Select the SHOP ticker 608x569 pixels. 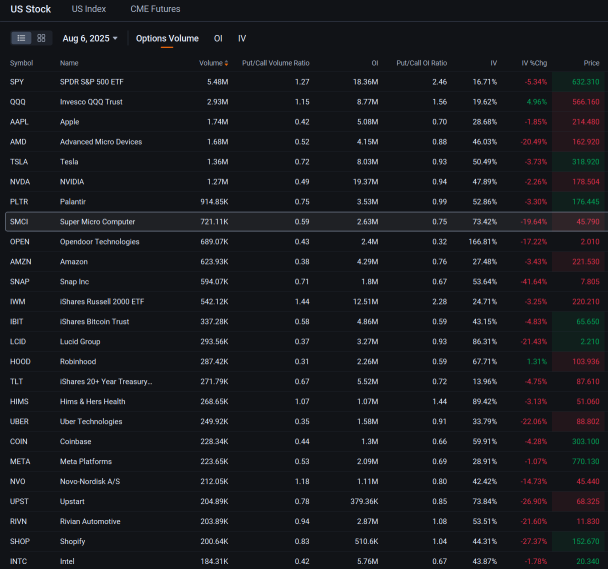(x=19, y=541)
